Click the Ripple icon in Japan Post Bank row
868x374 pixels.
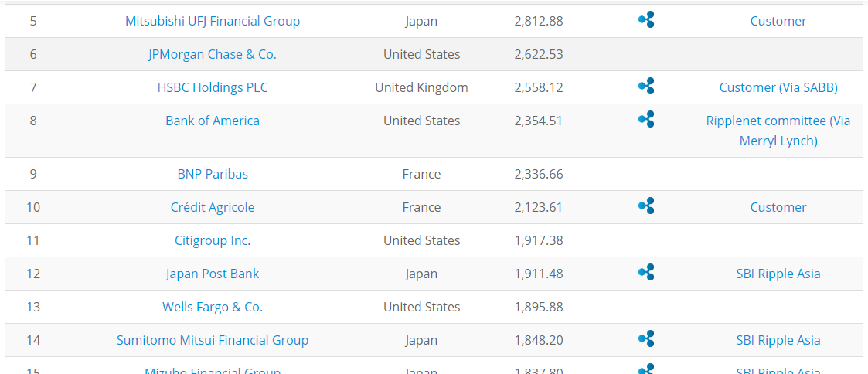[x=646, y=272]
